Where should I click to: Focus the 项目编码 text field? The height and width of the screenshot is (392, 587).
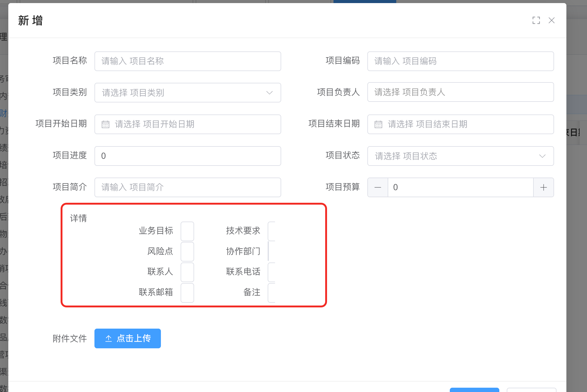pyautogui.click(x=460, y=61)
